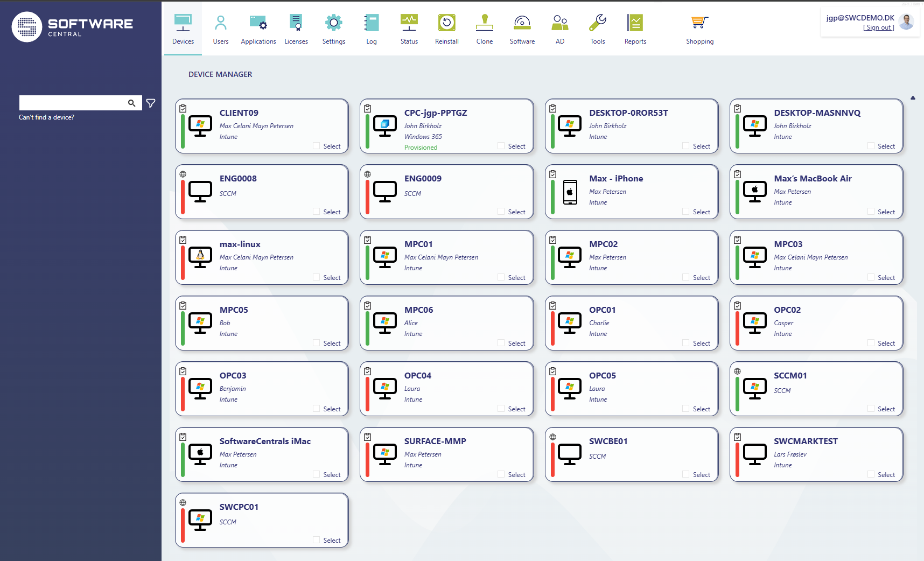Go to the Users tab
Viewport: 924px width, 561px height.
pos(220,30)
